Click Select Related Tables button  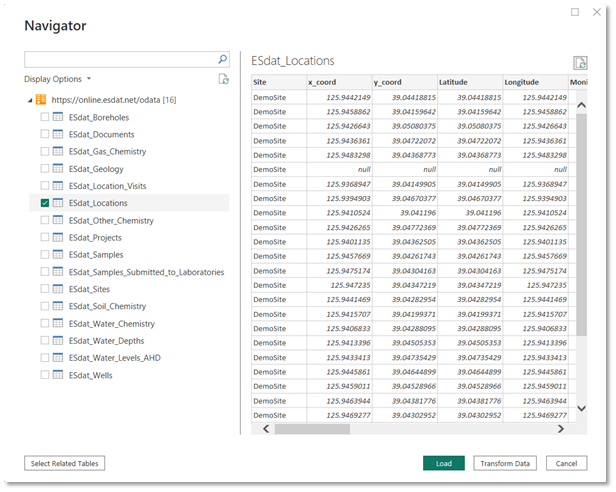(64, 463)
